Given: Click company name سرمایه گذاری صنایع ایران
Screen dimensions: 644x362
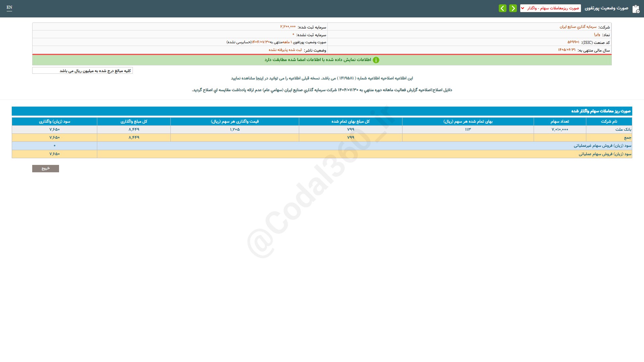Looking at the screenshot, I should (578, 27).
